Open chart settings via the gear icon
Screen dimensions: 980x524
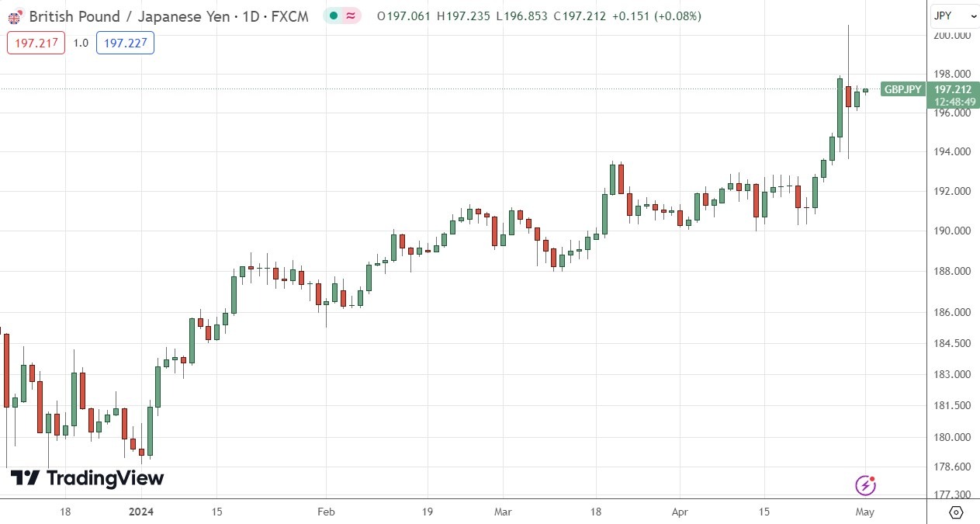click(x=955, y=512)
